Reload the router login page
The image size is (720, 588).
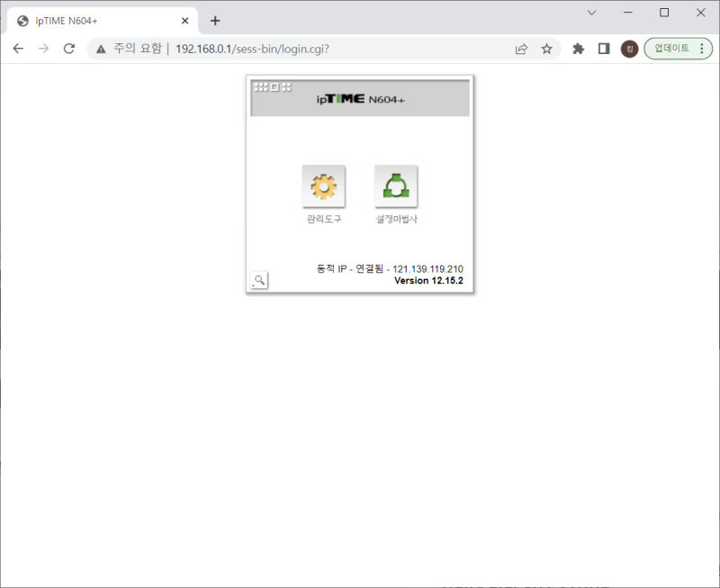[x=69, y=49]
